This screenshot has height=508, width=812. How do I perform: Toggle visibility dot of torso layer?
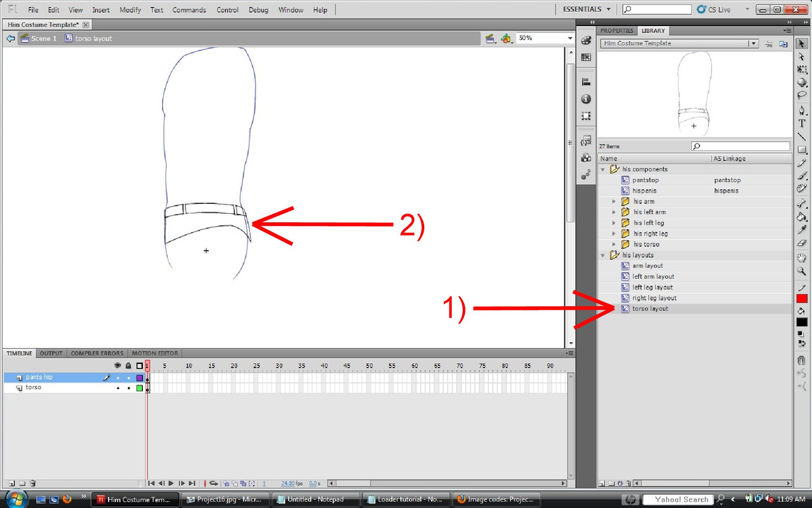click(117, 388)
